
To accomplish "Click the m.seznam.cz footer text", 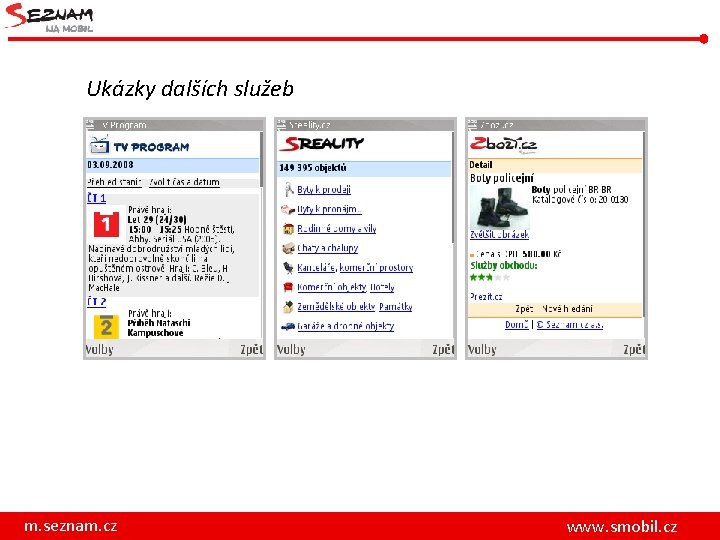I will click(x=71, y=526).
